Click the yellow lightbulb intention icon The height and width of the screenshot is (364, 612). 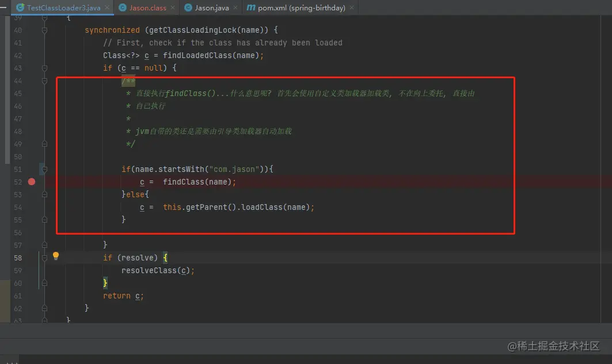click(56, 256)
